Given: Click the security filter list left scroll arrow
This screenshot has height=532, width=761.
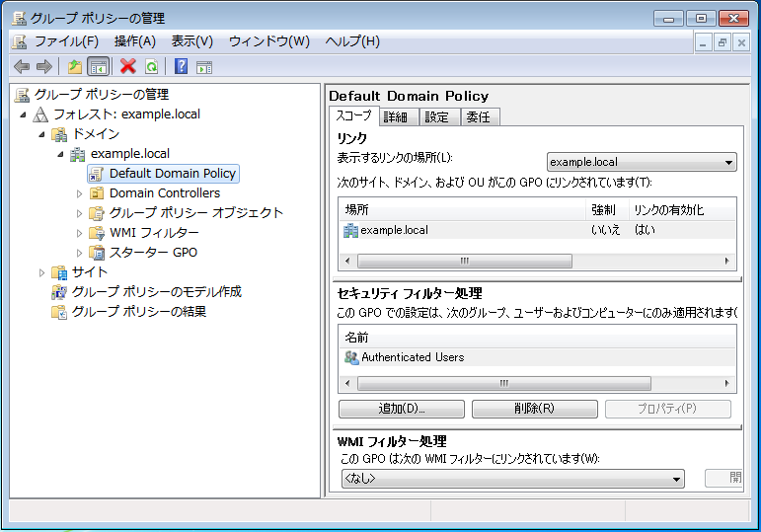Looking at the screenshot, I should pos(347,384).
